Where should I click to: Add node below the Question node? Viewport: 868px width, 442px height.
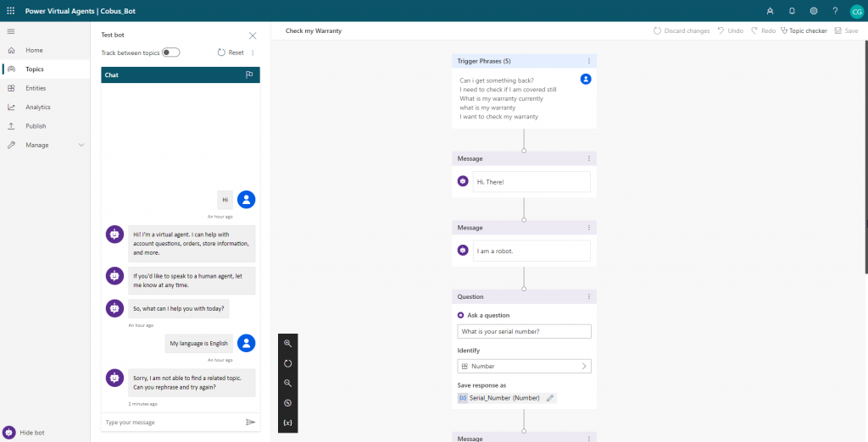pyautogui.click(x=524, y=431)
